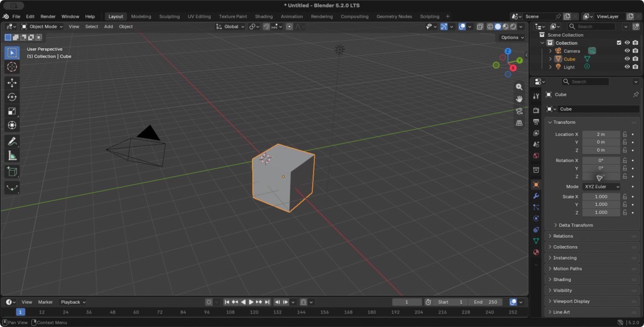This screenshot has width=644, height=327.
Task: Open the File menu
Action: (x=16, y=17)
